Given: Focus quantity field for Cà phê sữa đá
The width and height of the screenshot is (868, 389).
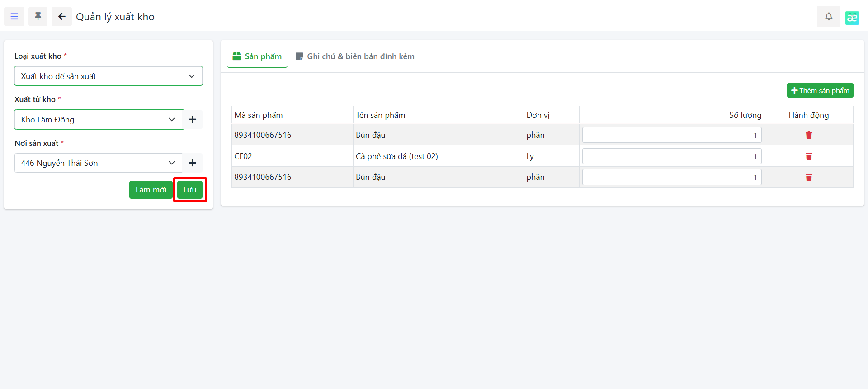Looking at the screenshot, I should (671, 156).
